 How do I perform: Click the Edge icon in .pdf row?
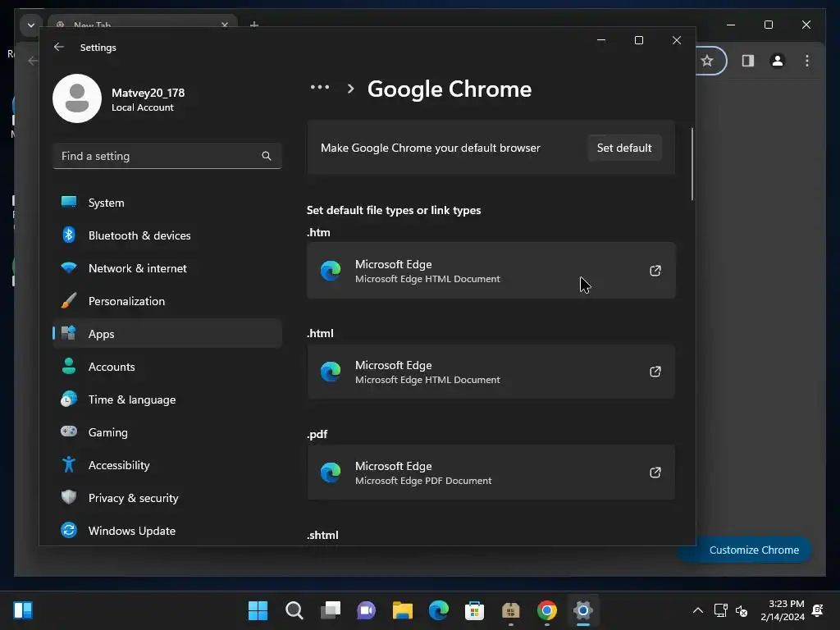pyautogui.click(x=331, y=472)
